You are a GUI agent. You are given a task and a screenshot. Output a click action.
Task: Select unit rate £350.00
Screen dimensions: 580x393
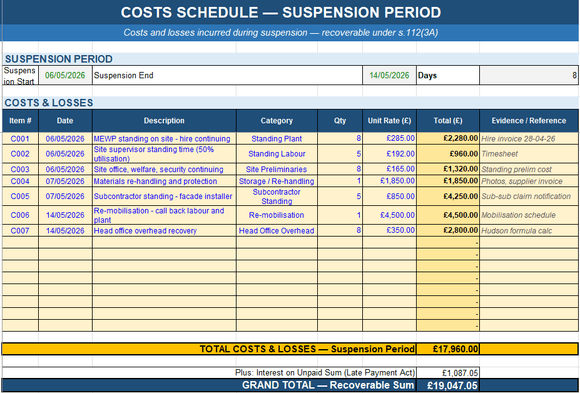pos(390,231)
